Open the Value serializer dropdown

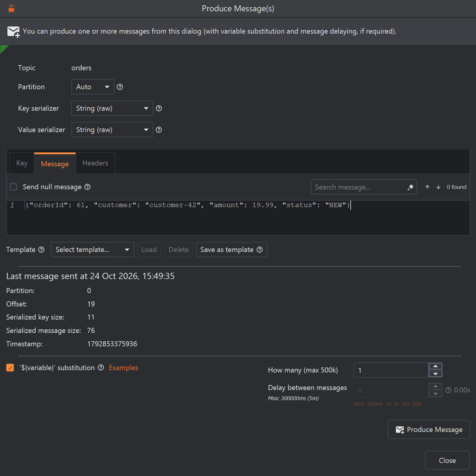click(x=112, y=130)
